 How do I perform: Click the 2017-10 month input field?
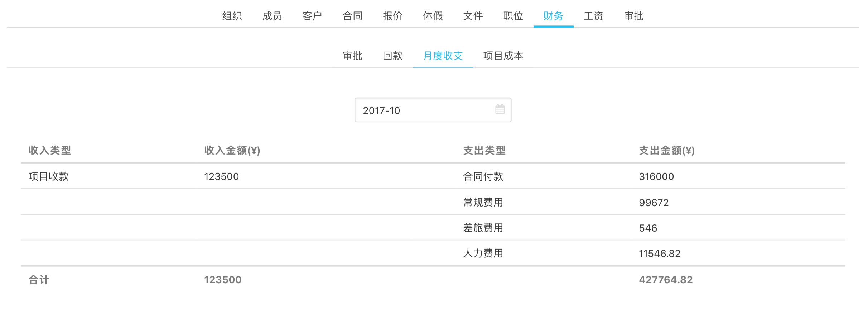point(423,110)
